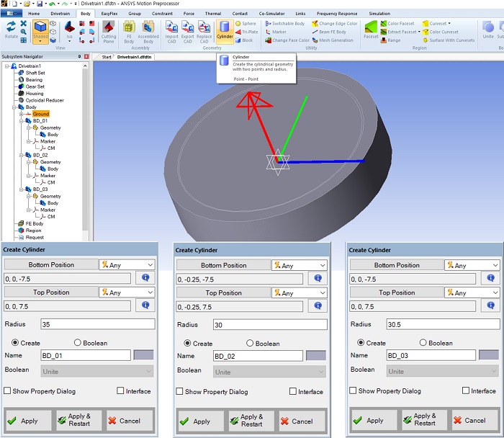Viewport: 504px width, 438px height.
Task: Click the Shaded display mode
Action: (x=40, y=32)
